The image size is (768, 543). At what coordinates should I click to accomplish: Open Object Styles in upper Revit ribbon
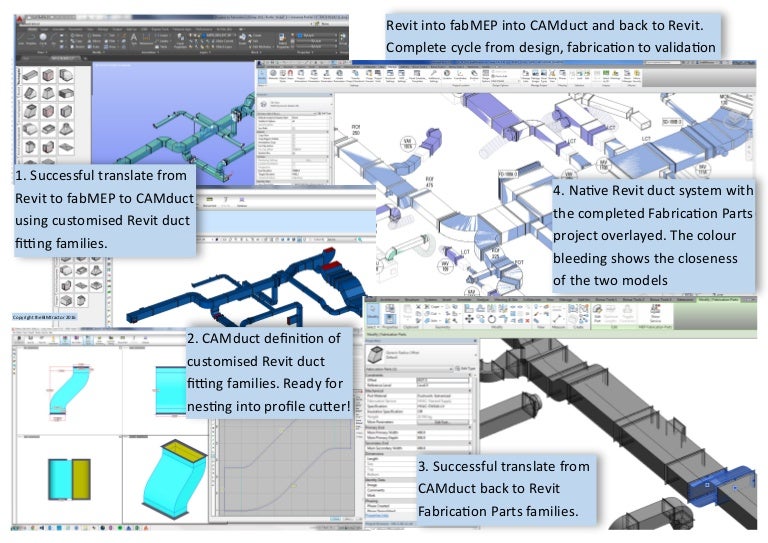(x=282, y=75)
